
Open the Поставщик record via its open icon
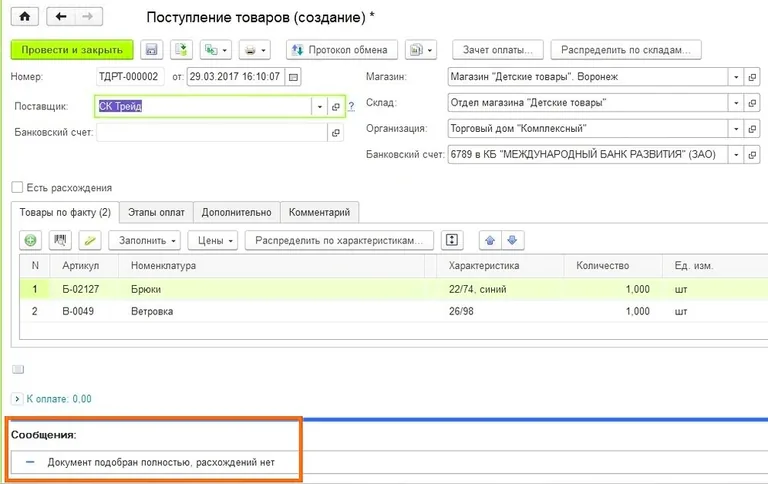336,107
